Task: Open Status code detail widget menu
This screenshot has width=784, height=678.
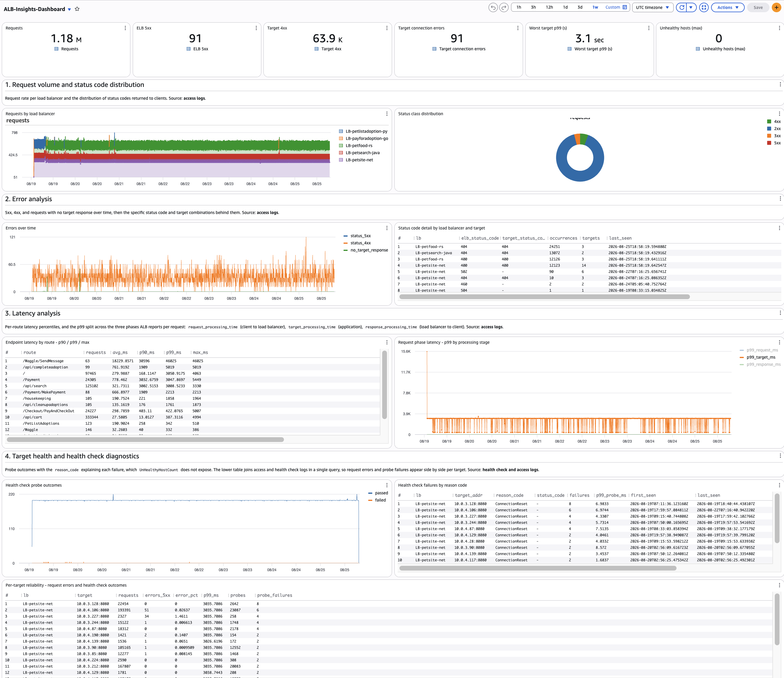Action: [779, 228]
